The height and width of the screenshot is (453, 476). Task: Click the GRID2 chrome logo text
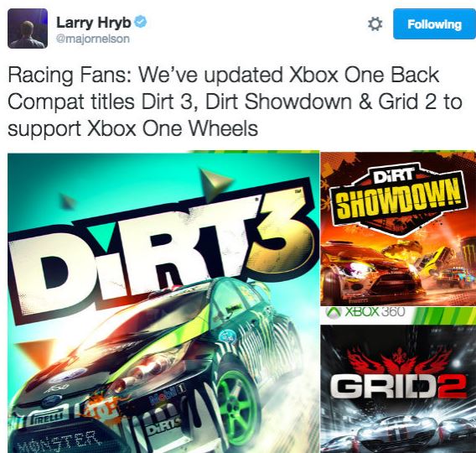pyautogui.click(x=398, y=387)
